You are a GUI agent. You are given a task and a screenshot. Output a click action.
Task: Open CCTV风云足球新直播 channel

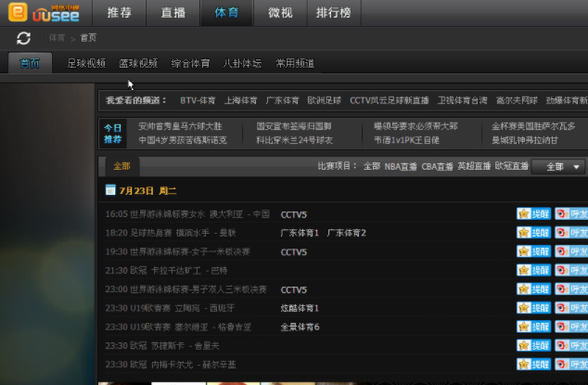390,100
